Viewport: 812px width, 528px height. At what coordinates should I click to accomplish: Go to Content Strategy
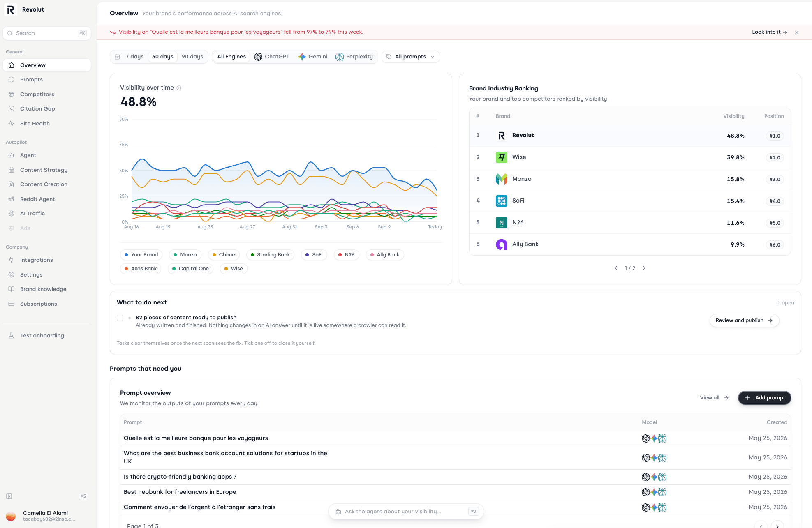(x=47, y=170)
